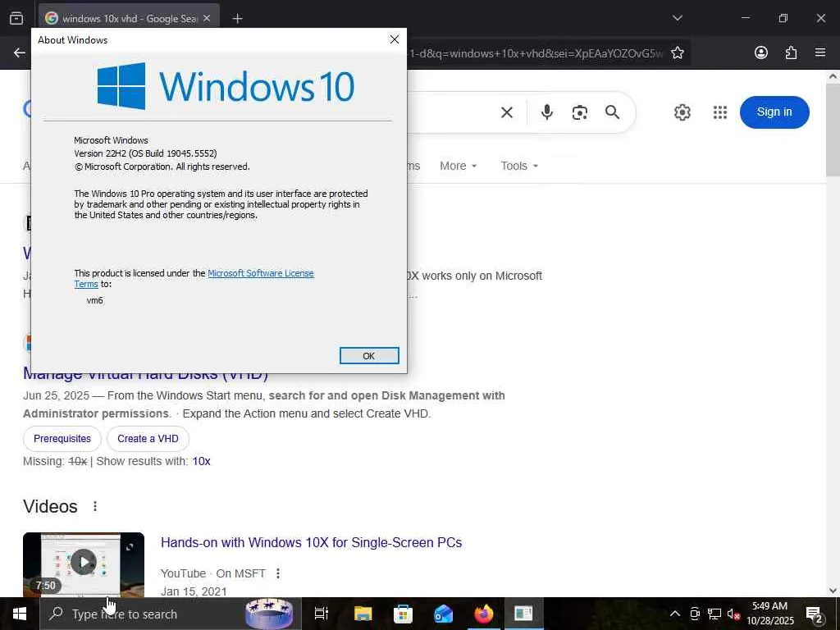Open Task View from the taskbar

[x=321, y=614]
